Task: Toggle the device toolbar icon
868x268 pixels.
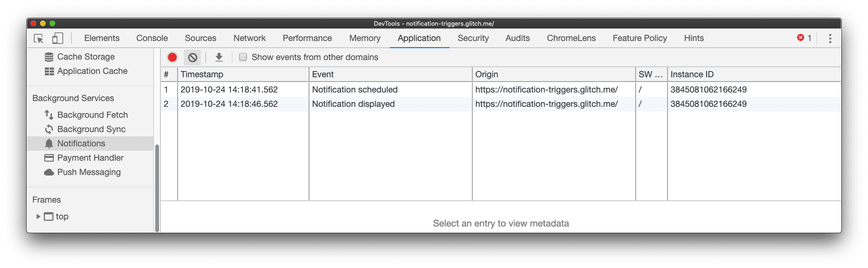Action: point(58,39)
